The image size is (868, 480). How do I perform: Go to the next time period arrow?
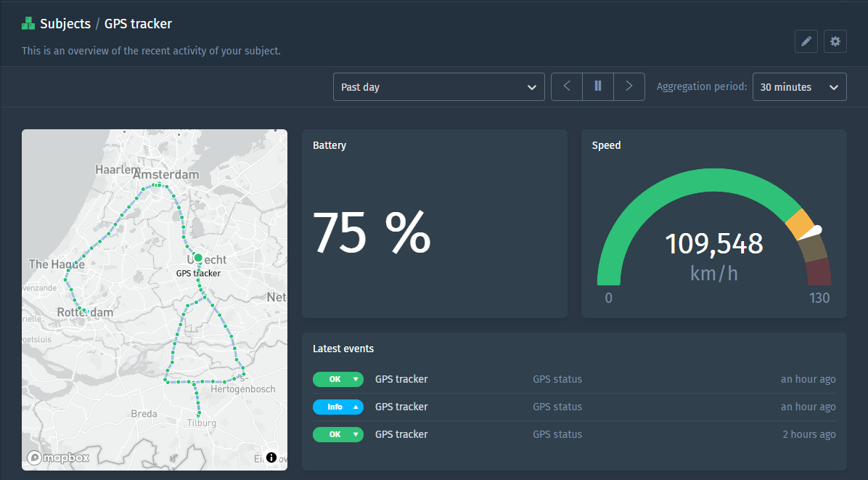click(629, 86)
